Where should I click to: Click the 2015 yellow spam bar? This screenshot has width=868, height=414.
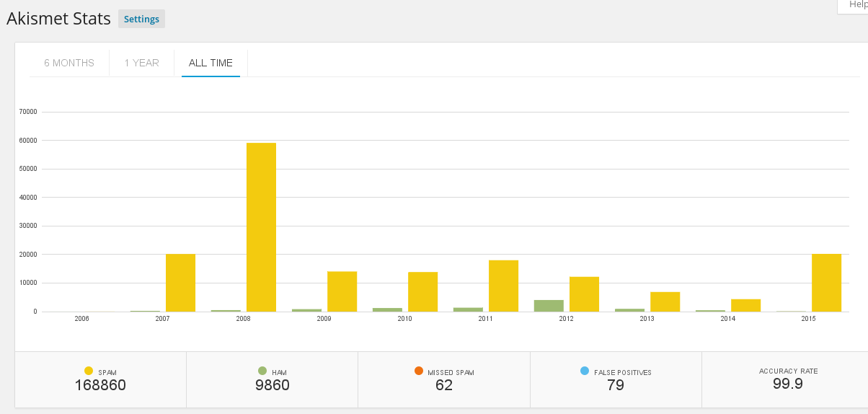826,283
